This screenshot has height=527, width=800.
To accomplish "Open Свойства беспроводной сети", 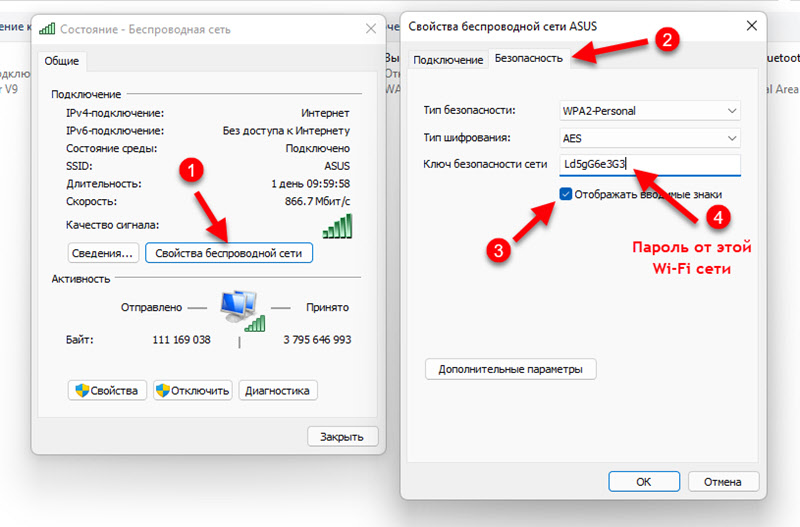I will [229, 253].
